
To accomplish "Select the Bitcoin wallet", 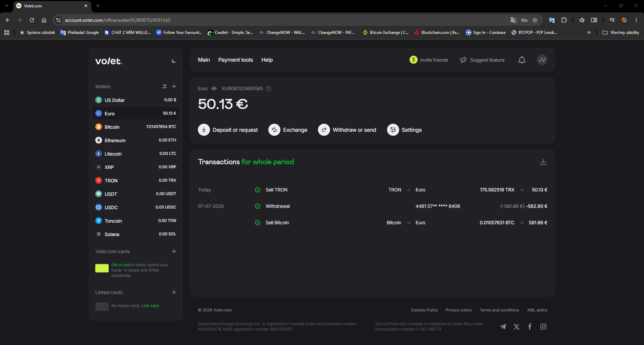I will point(136,127).
